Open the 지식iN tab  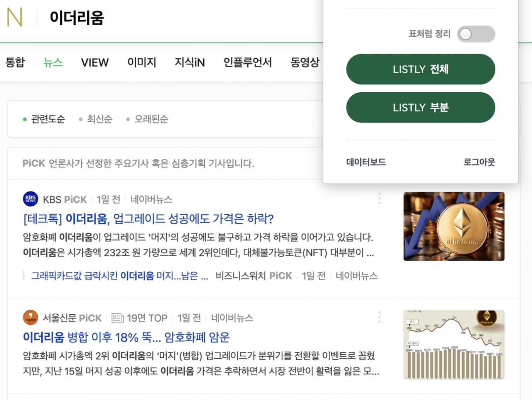click(189, 62)
